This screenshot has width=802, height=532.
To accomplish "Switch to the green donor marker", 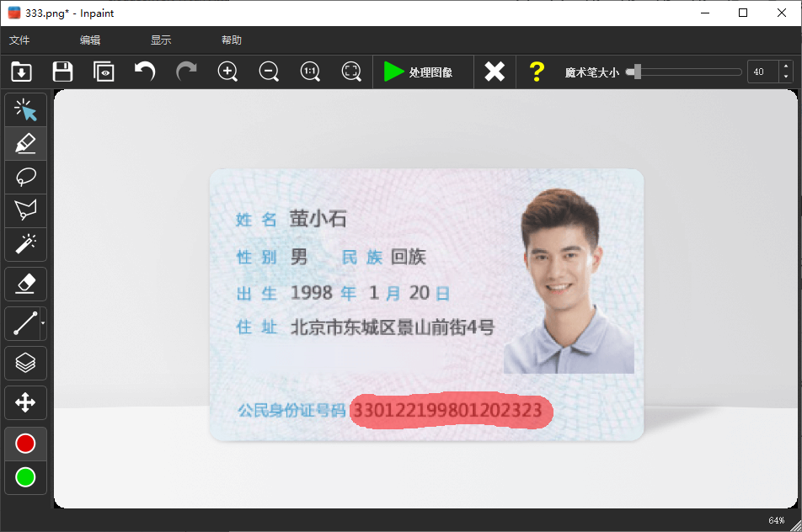I will [x=25, y=477].
